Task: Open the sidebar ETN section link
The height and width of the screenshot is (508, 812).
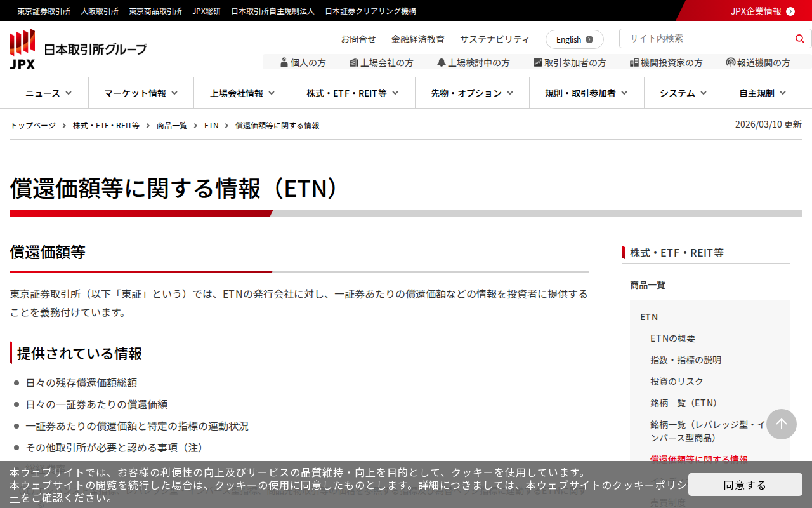Action: tap(649, 316)
